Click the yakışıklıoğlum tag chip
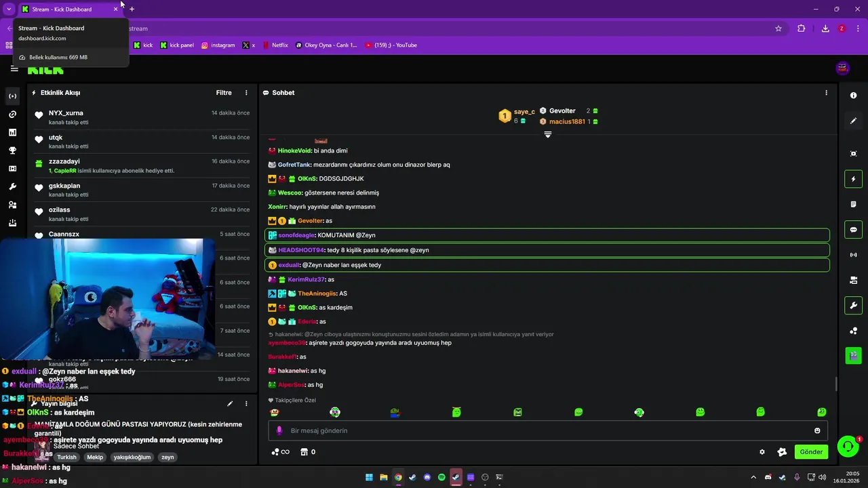The height and width of the screenshot is (488, 868). click(x=132, y=457)
